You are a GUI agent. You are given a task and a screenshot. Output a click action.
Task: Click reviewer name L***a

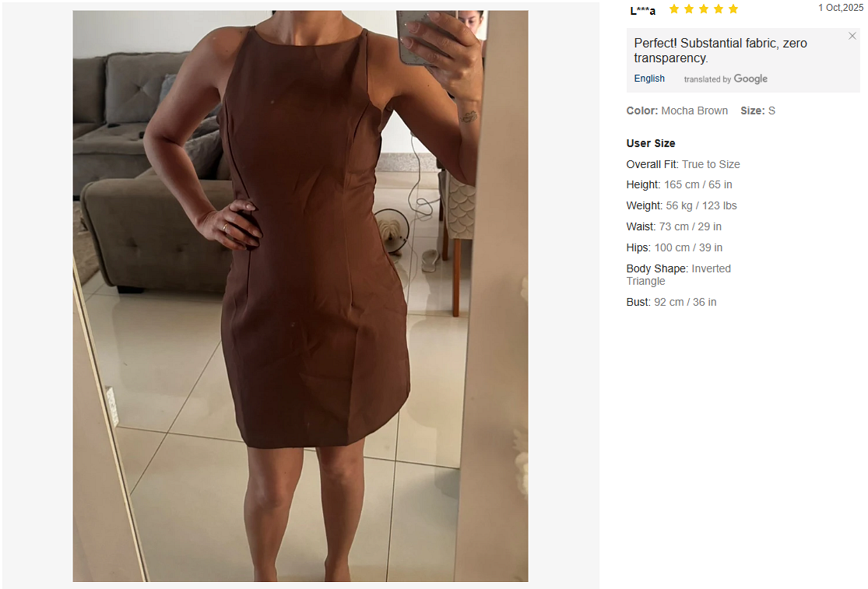[x=643, y=11]
